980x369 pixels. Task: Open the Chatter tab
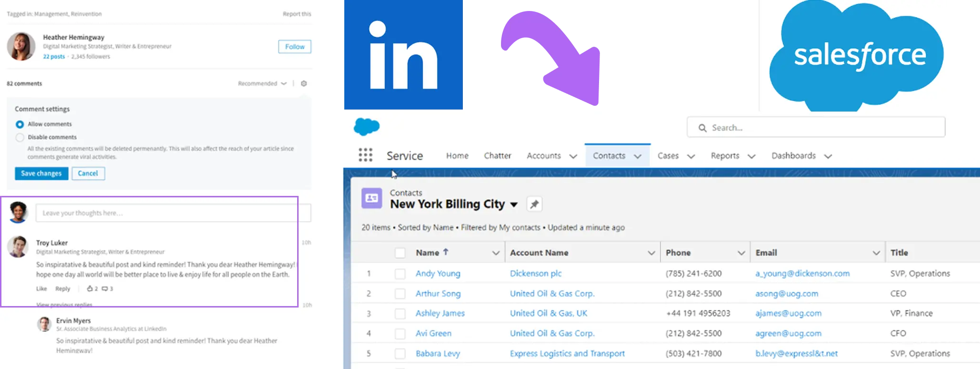498,155
